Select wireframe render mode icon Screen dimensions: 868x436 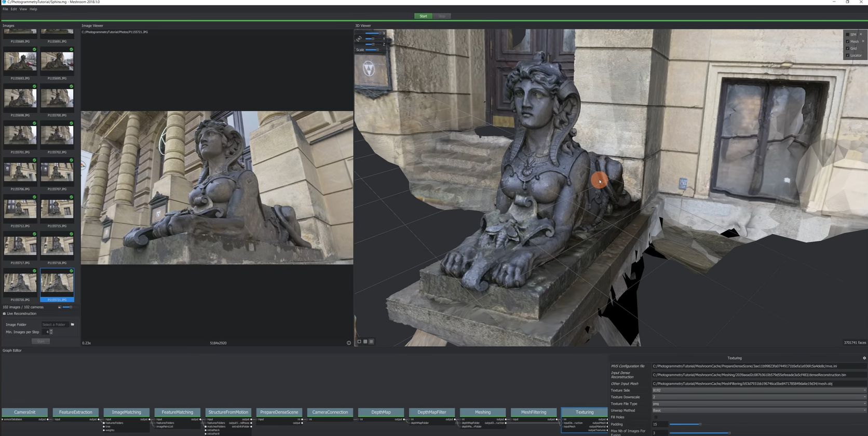coord(365,342)
